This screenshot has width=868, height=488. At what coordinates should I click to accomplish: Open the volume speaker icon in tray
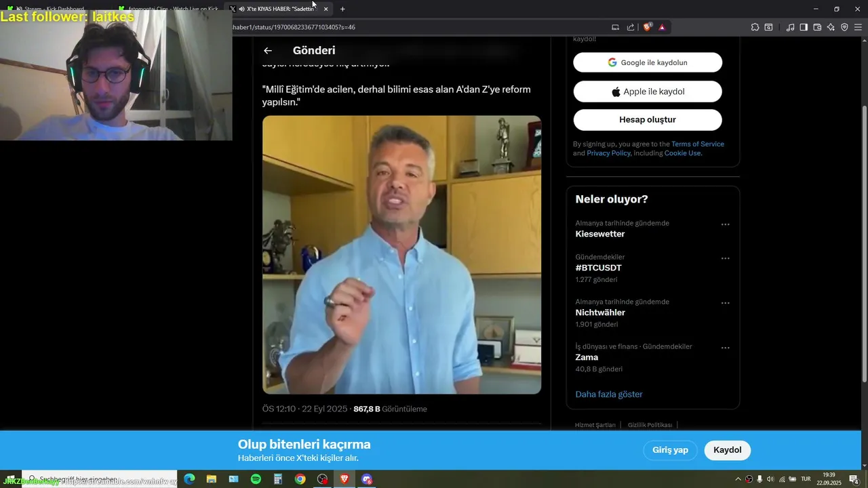tap(770, 479)
